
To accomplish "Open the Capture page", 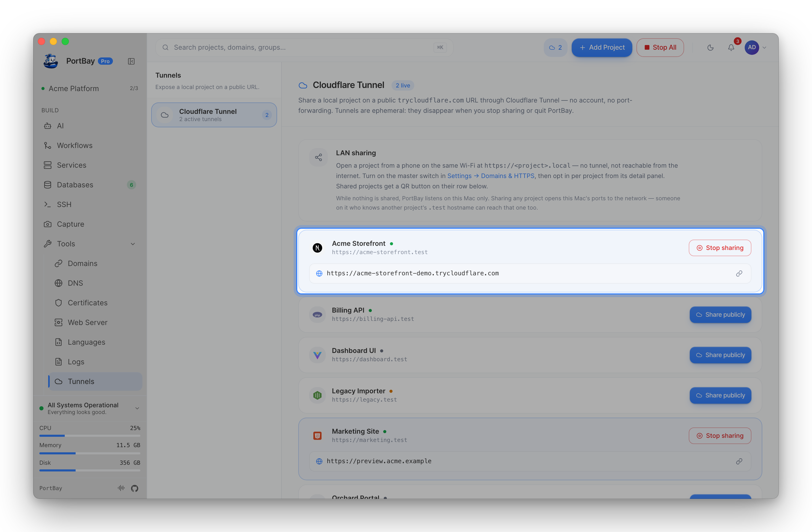I will pyautogui.click(x=90, y=224).
